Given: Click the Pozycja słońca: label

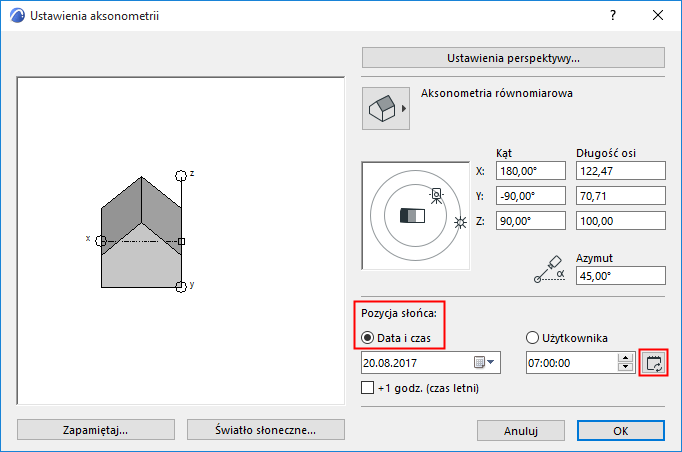Looking at the screenshot, I should pyautogui.click(x=399, y=313).
